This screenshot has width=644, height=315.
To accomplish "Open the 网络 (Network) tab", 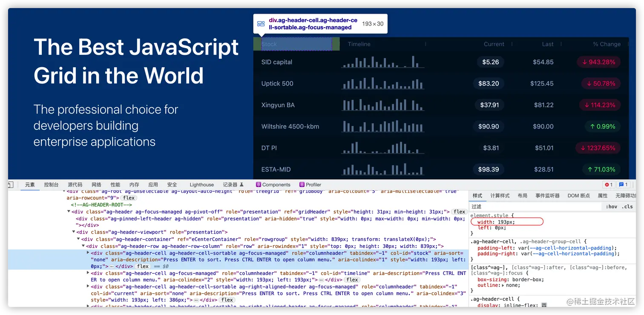I will pos(97,185).
